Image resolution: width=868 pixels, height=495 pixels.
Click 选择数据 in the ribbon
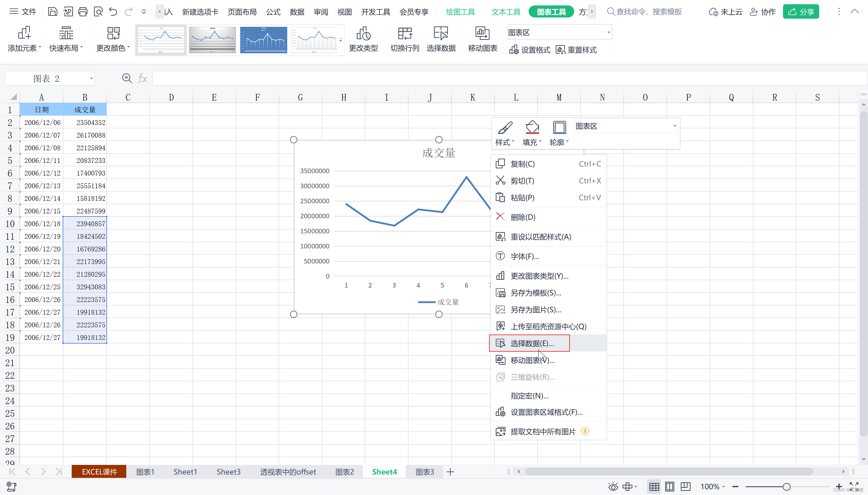pyautogui.click(x=441, y=39)
